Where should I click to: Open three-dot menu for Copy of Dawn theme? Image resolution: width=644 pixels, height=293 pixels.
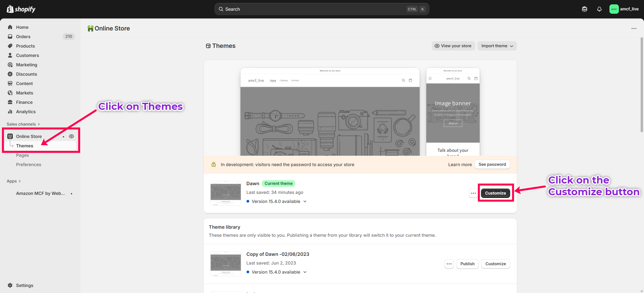(x=449, y=264)
